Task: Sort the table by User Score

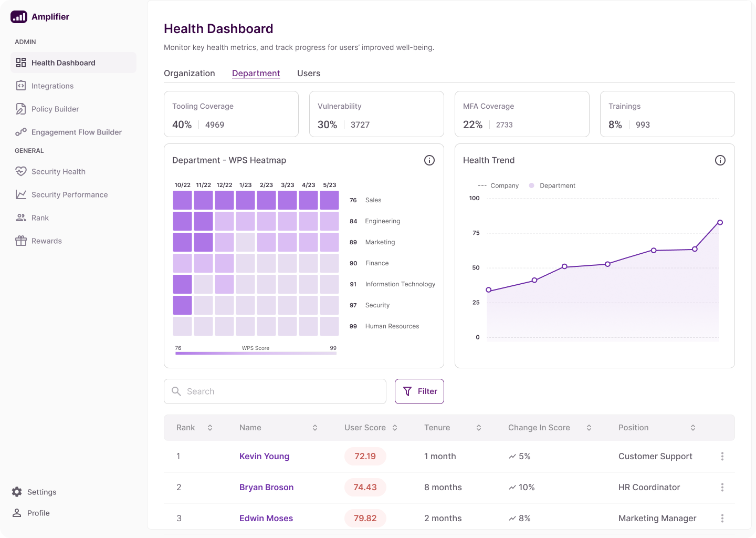Action: pos(395,428)
